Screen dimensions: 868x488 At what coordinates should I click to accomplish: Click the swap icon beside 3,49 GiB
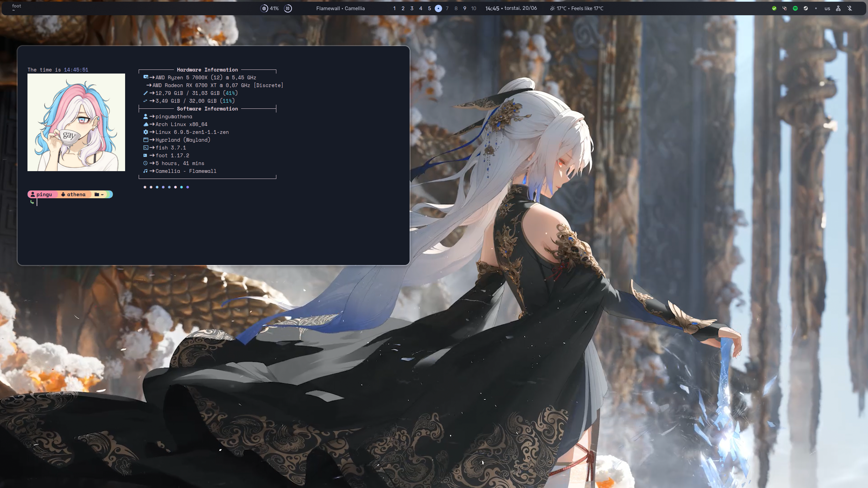145,101
